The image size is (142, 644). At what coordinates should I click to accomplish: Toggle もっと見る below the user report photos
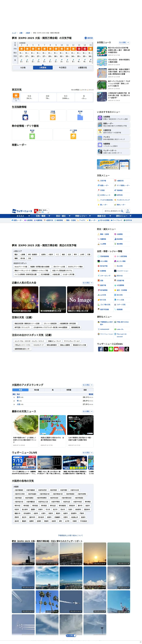tap(71, 635)
